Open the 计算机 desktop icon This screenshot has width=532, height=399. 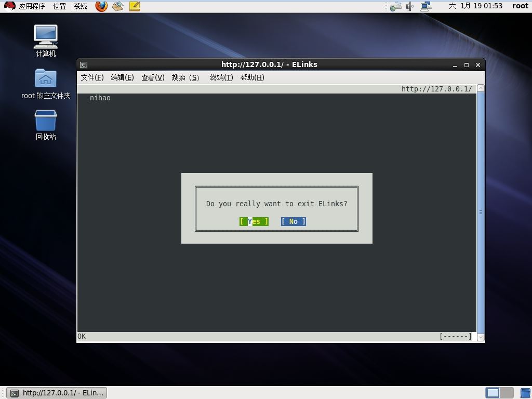(46, 41)
